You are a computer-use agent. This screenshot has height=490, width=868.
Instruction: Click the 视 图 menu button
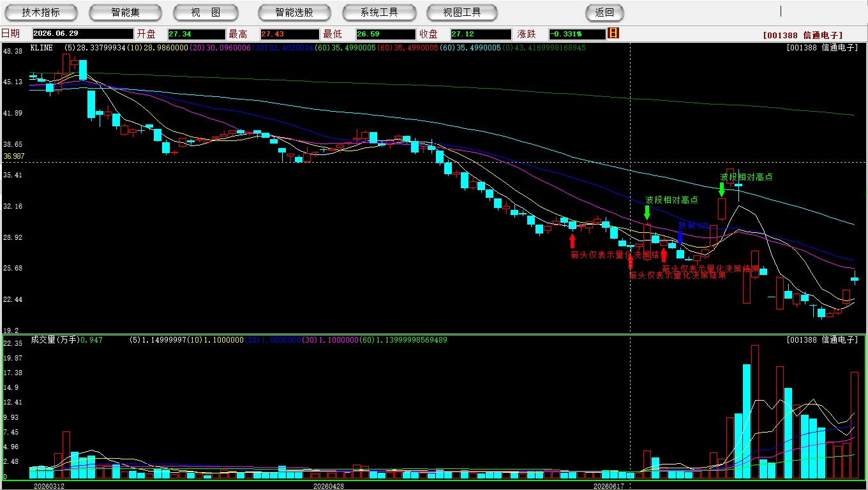coord(206,12)
